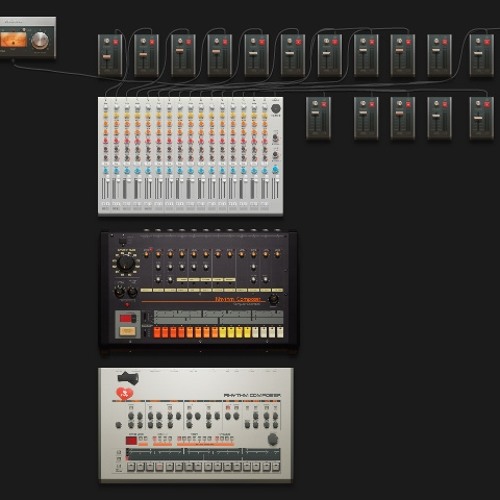The image size is (500, 500).
Task: Click the left of the two black knobs on the dark drum machine
Action: click(120, 292)
